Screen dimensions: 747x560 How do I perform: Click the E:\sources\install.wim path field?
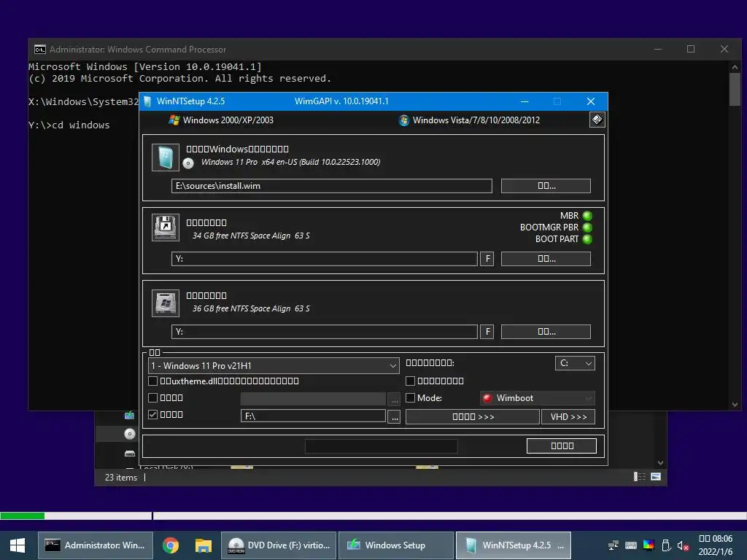click(332, 186)
